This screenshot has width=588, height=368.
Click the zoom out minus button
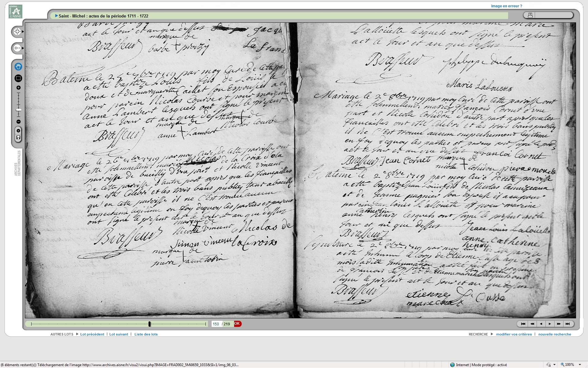pyautogui.click(x=18, y=122)
